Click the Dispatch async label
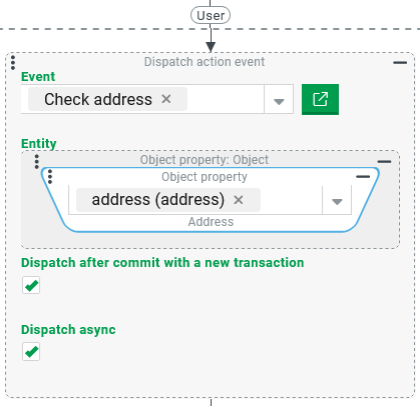Viewport: 420px width, 406px height. 68,330
